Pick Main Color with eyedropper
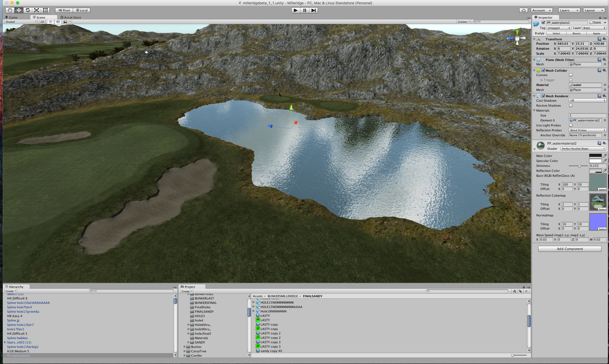Viewport: 609px width, 364px height. (x=605, y=156)
